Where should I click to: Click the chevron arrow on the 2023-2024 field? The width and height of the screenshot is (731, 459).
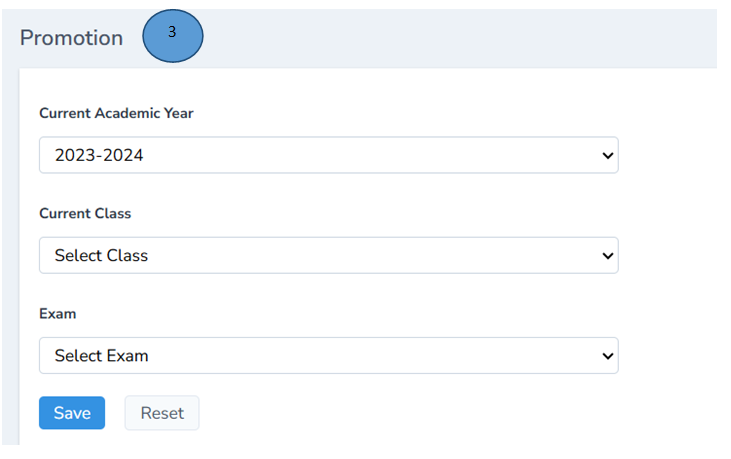(606, 156)
